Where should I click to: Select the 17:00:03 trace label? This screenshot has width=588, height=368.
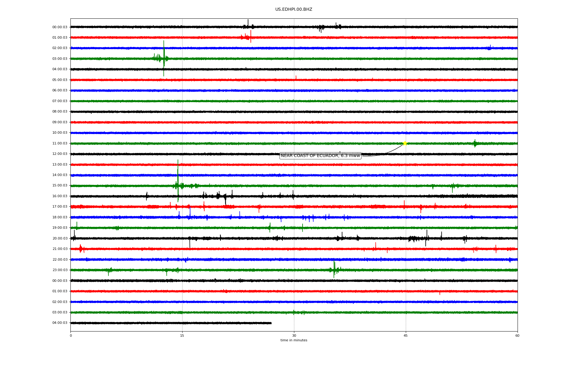click(60, 207)
